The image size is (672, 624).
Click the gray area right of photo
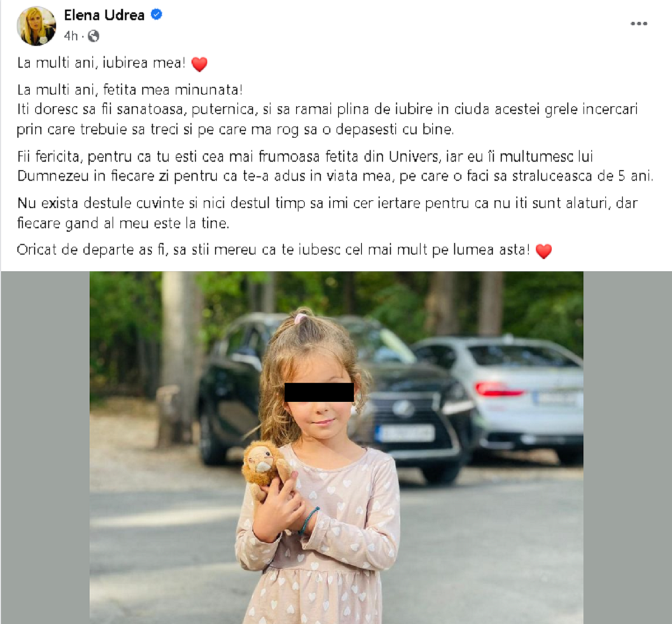[x=627, y=448]
